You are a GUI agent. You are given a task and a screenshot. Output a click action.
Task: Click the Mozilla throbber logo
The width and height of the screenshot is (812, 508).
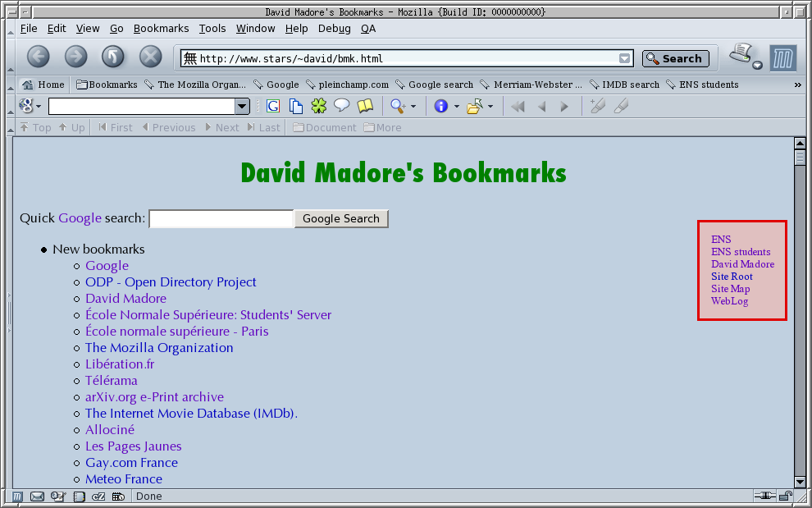pyautogui.click(x=782, y=57)
